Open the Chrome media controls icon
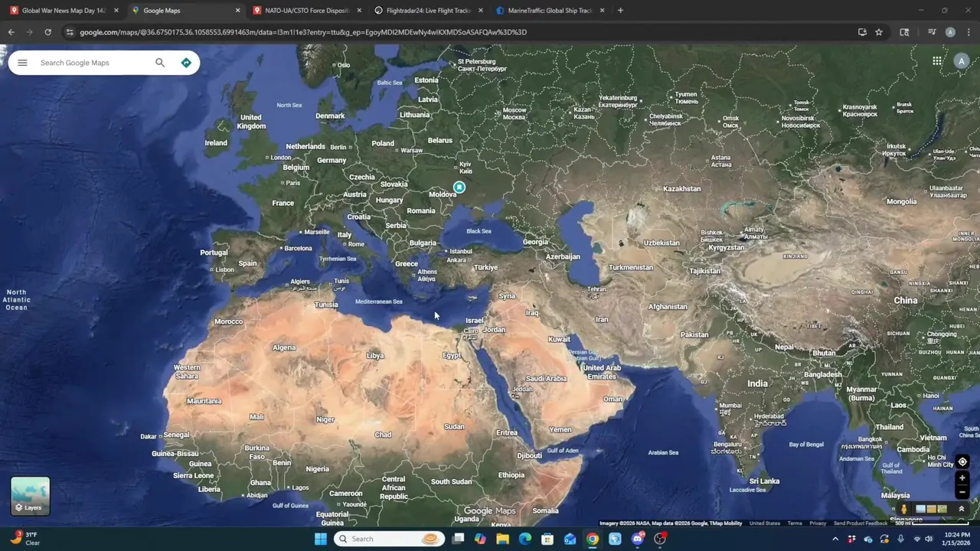Image resolution: width=980 pixels, height=551 pixels. (x=932, y=32)
